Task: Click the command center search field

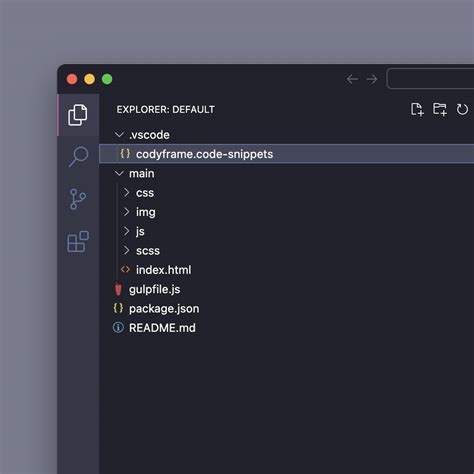Action: (430, 79)
